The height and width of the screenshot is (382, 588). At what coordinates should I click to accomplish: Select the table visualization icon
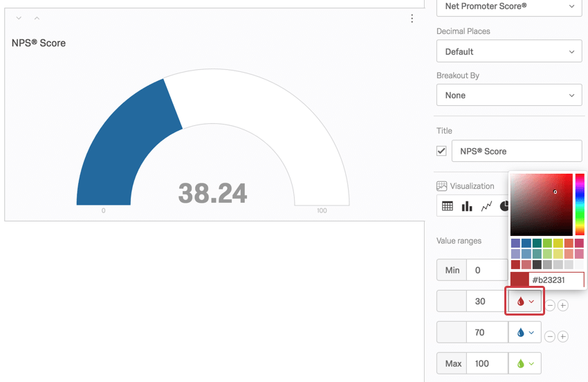(448, 206)
